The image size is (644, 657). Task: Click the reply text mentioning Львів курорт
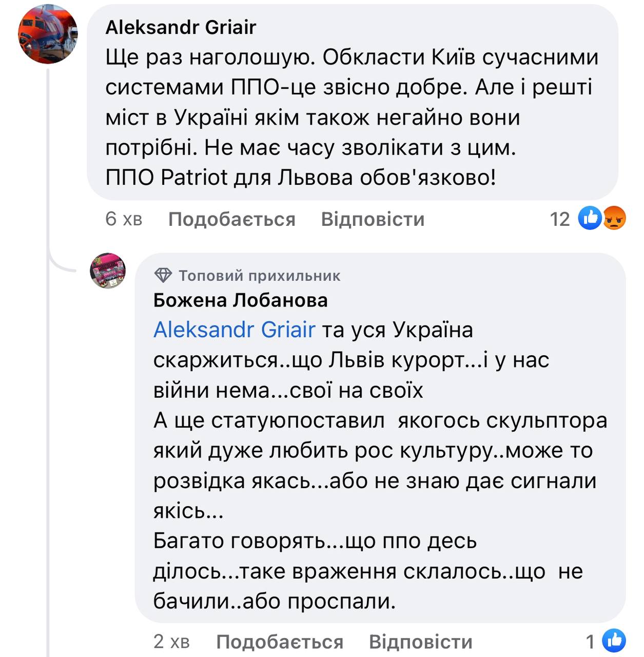click(351, 360)
